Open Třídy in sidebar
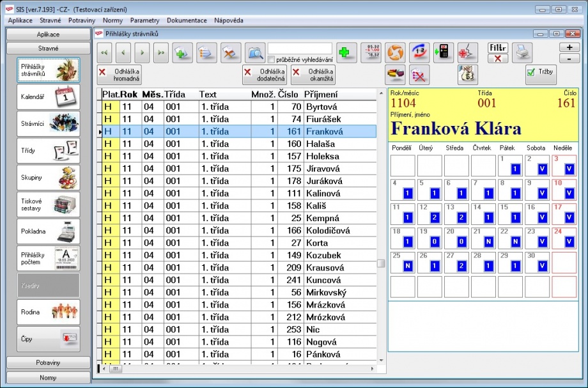 pyautogui.click(x=49, y=151)
